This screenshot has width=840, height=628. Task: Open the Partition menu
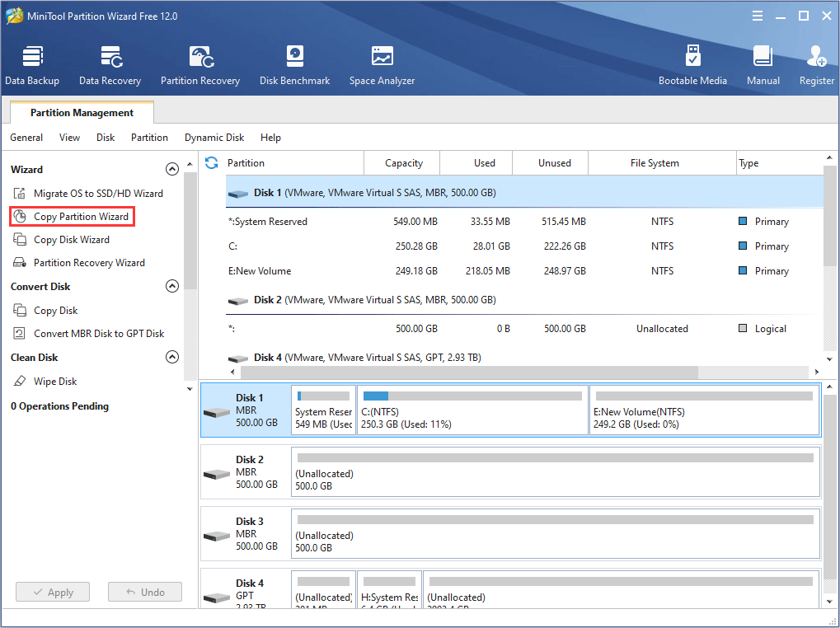coord(149,138)
